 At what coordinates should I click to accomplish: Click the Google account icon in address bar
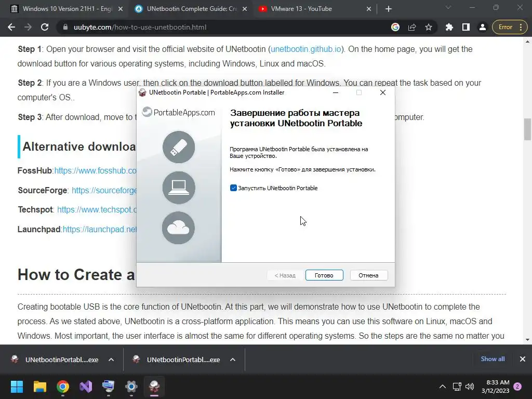[395, 27]
